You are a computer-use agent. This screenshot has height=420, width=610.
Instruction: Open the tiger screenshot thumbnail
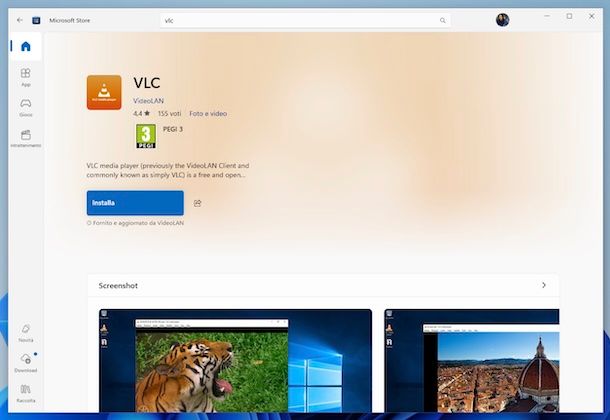coord(235,360)
